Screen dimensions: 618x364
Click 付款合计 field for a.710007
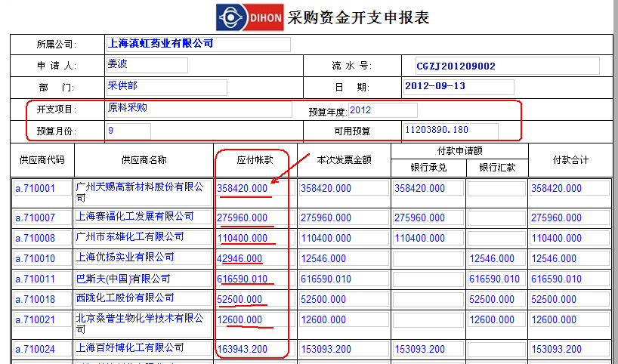click(570, 217)
